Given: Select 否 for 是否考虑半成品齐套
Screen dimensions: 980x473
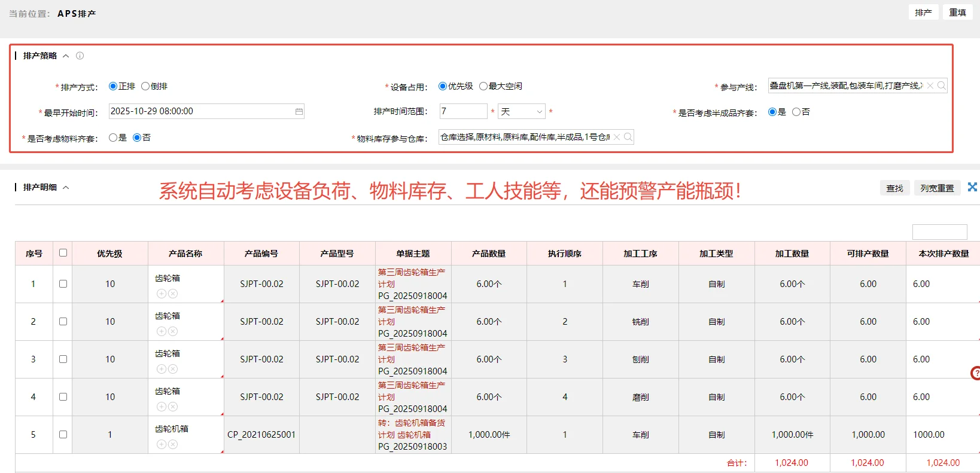Looking at the screenshot, I should (x=796, y=112).
